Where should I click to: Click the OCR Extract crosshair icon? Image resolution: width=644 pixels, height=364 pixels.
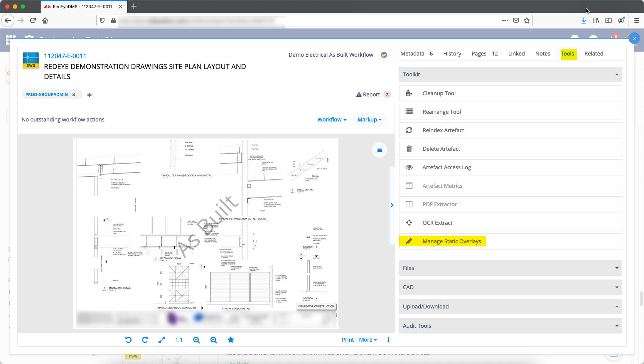[x=409, y=223]
